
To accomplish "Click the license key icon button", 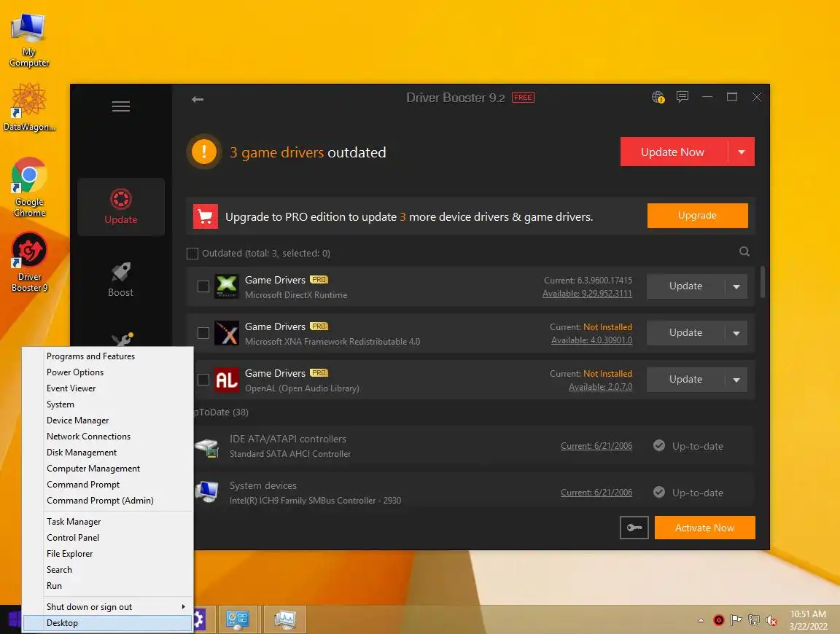I will point(634,528).
